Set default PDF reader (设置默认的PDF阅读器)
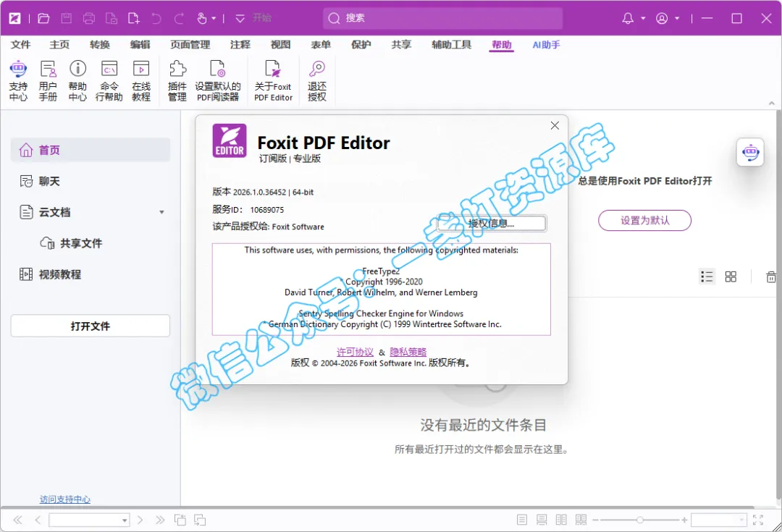 [218, 80]
